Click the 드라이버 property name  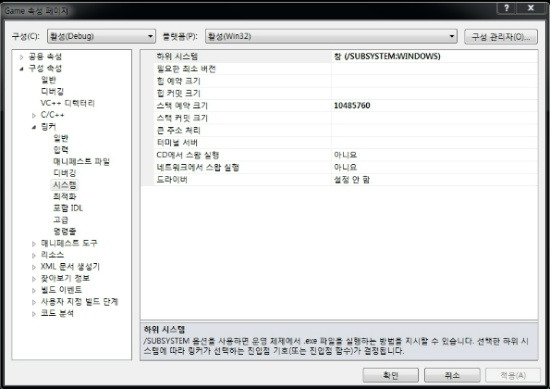click(x=172, y=180)
